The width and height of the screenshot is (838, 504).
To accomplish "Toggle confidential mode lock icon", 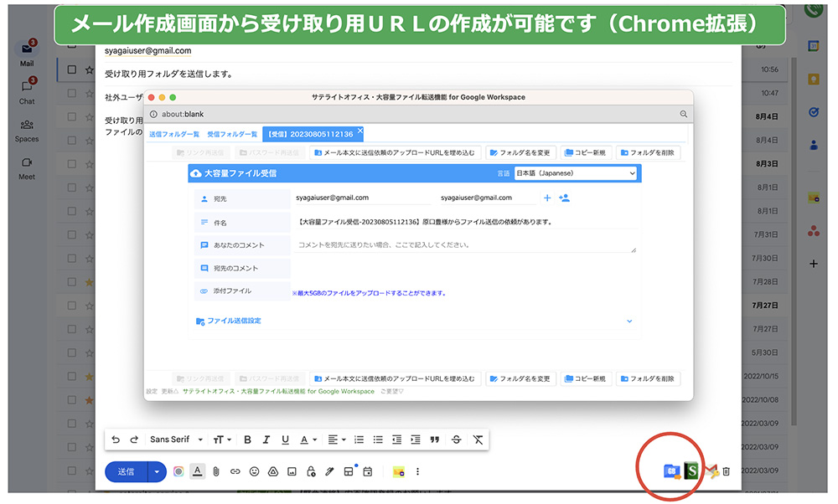I will 311,471.
